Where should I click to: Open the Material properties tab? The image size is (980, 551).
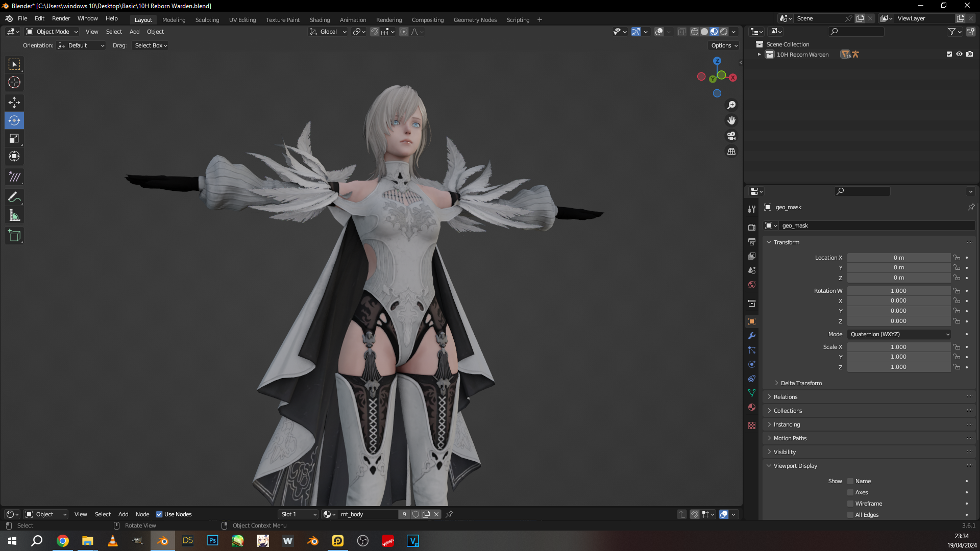click(x=752, y=407)
